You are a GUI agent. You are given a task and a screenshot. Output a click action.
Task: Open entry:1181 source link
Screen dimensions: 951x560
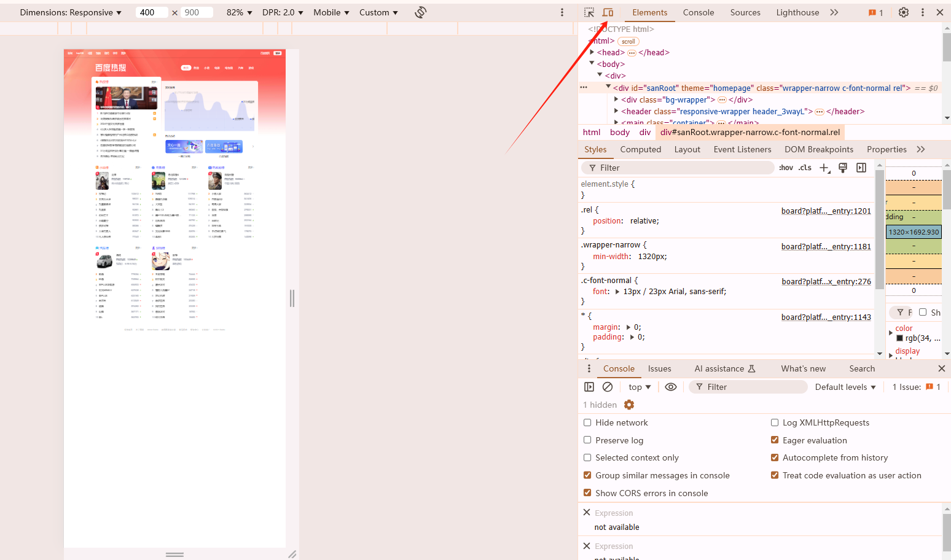pos(826,246)
